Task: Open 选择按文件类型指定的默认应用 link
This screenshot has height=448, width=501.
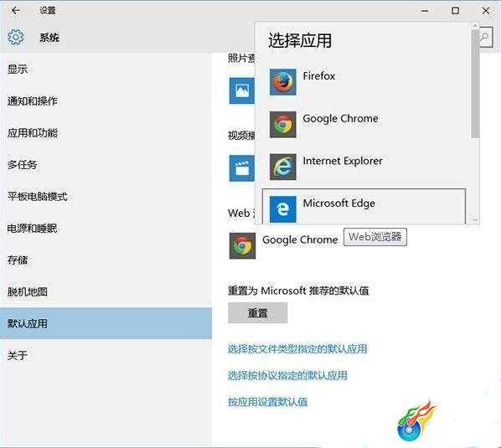Action: click(297, 348)
